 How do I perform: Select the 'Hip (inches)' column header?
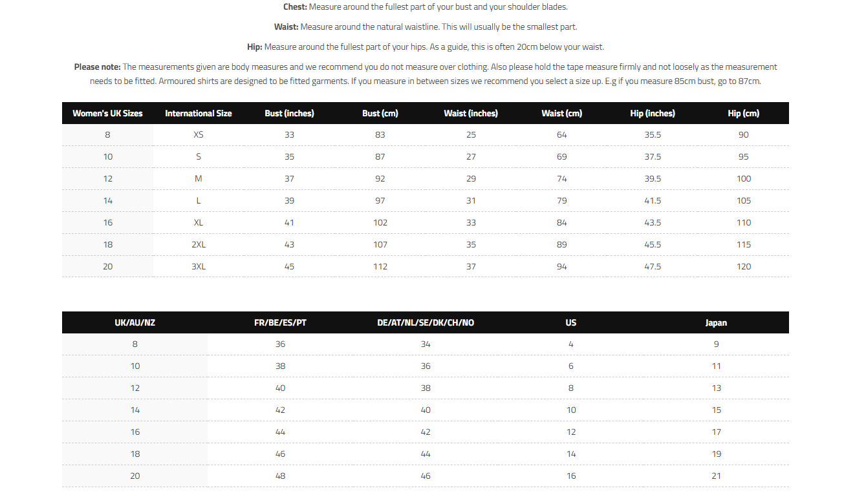tap(653, 113)
